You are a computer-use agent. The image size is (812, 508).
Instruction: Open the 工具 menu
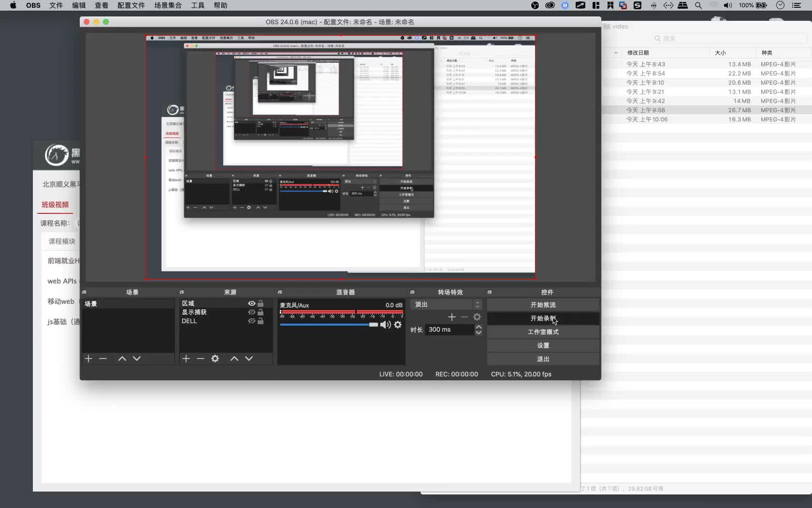click(x=198, y=5)
